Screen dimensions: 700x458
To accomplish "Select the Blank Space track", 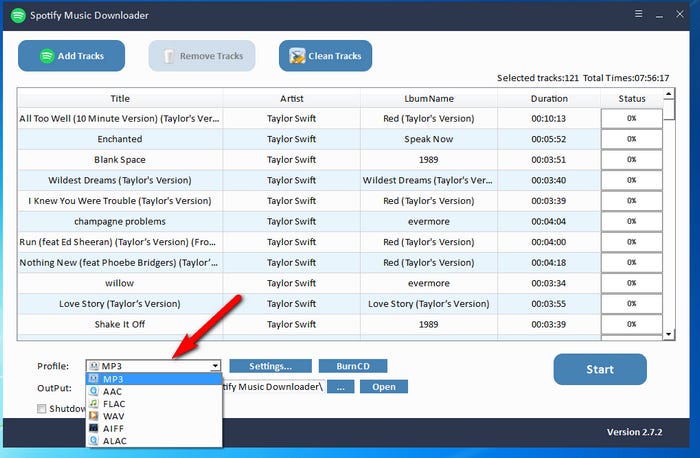I will [120, 160].
